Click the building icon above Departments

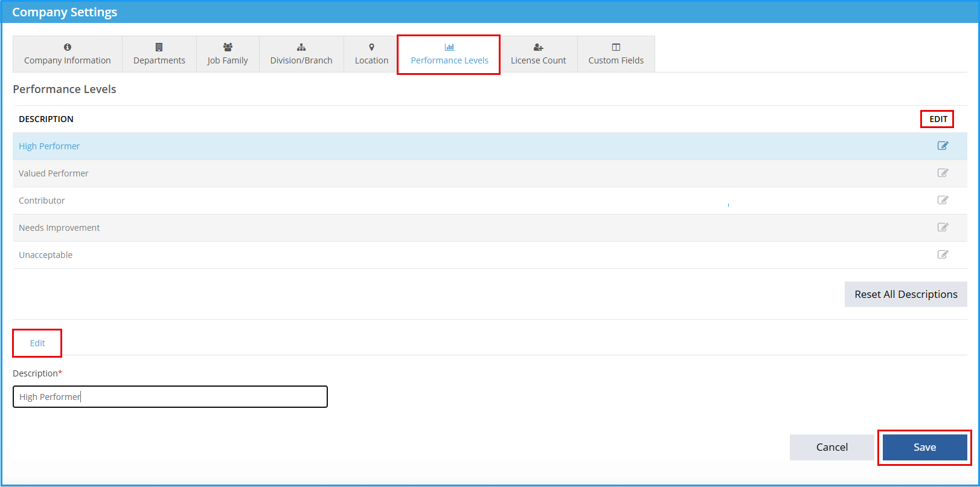[159, 47]
